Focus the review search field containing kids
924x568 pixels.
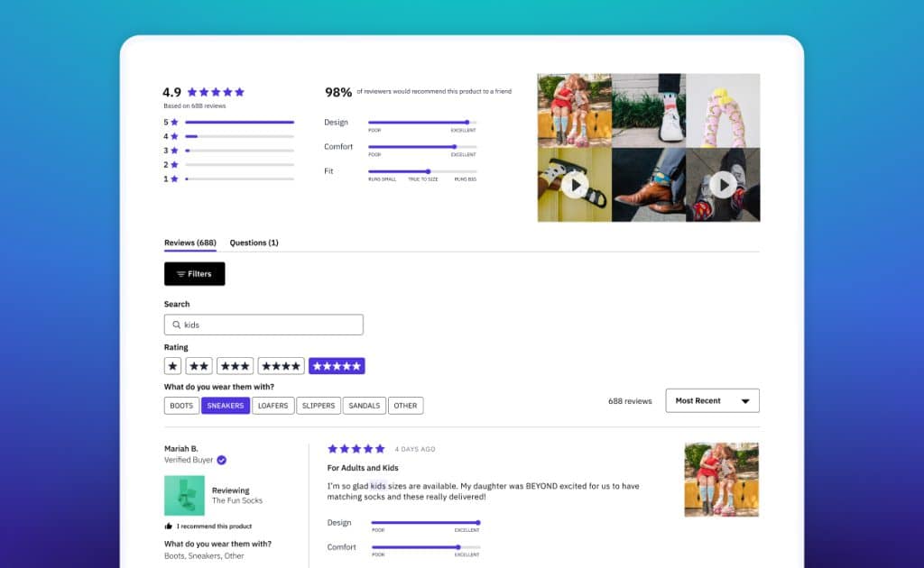[263, 325]
